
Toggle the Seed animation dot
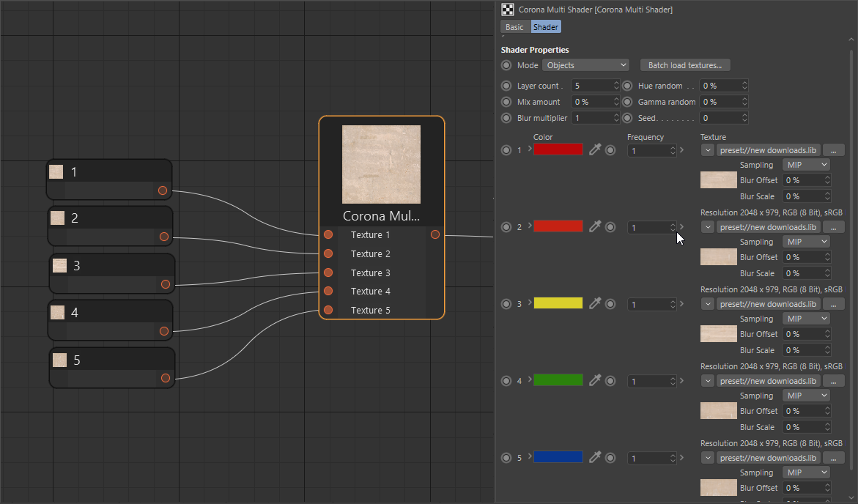click(x=628, y=118)
